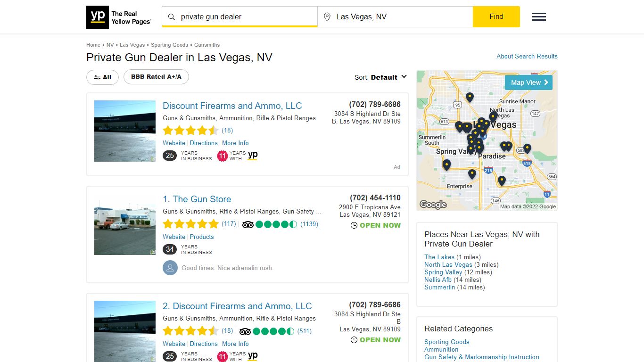Click phone number (702) 454-1110

375,198
